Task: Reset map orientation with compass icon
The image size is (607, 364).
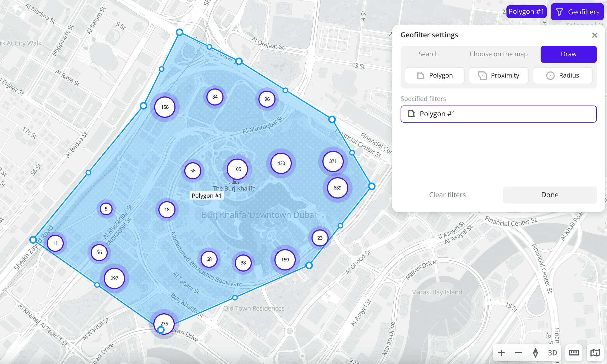Action: pyautogui.click(x=535, y=353)
